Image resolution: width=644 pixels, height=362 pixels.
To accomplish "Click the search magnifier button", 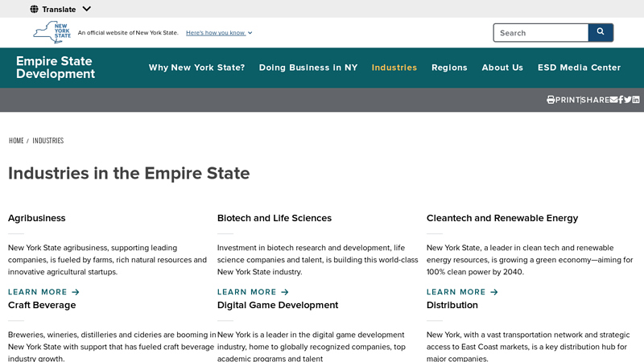I will (601, 32).
